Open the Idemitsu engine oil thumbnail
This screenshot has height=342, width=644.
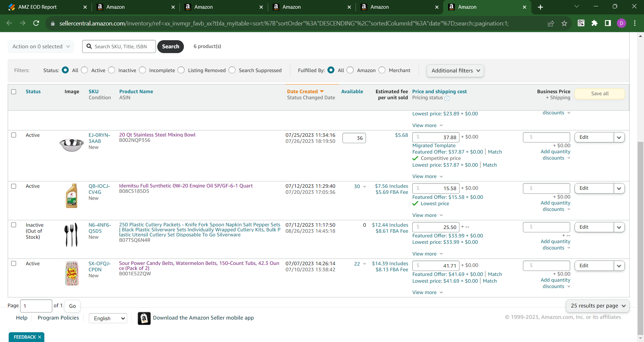click(71, 196)
